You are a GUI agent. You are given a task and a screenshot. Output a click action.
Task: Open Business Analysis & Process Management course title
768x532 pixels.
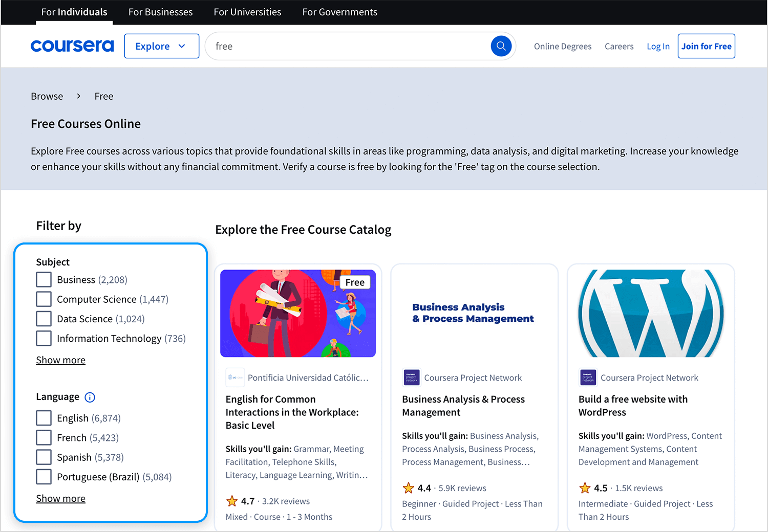point(463,406)
